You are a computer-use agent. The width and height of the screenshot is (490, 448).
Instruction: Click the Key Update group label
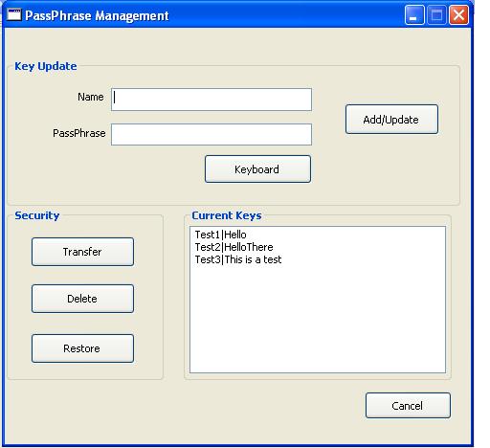[x=46, y=66]
